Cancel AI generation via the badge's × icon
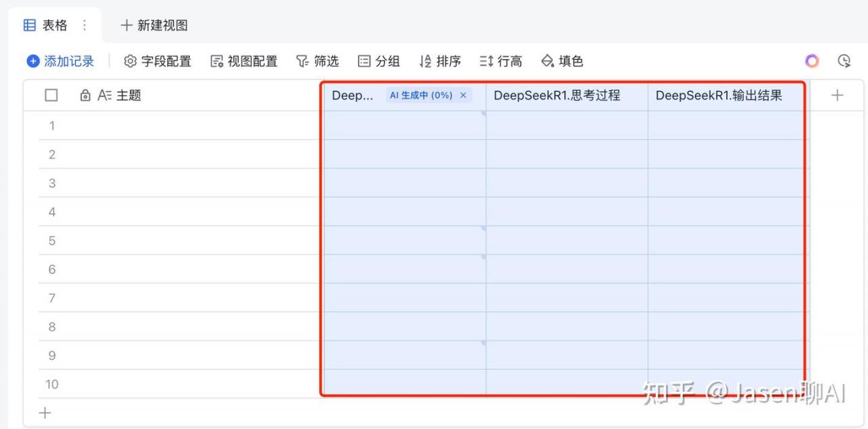Image resolution: width=868 pixels, height=429 pixels. [x=463, y=96]
